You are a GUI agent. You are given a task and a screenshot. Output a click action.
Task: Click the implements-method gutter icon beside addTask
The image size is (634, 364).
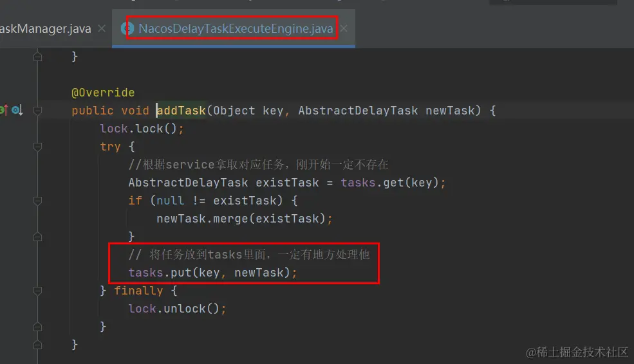coord(4,110)
